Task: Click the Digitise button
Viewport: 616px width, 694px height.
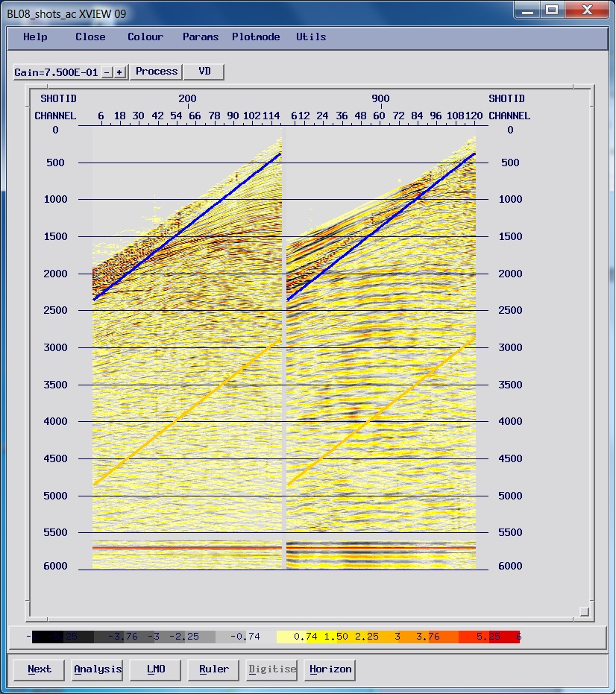Action: [x=271, y=669]
